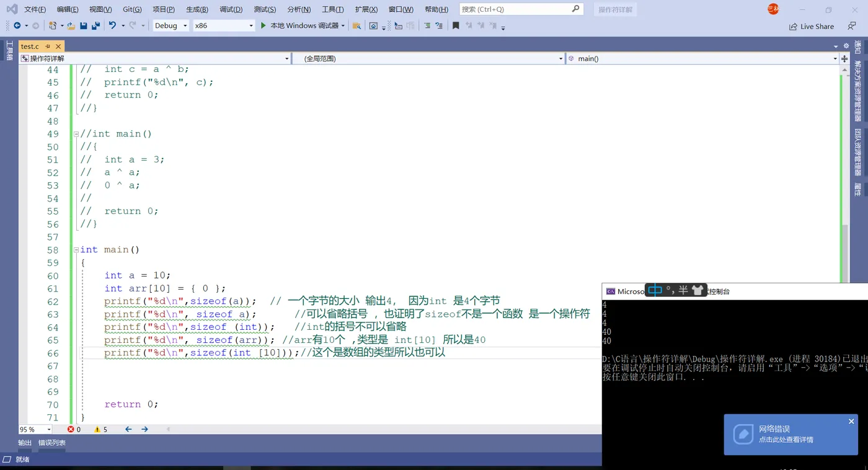Click the decrease indent toolbar icon
This screenshot has width=868, height=470.
(x=398, y=25)
